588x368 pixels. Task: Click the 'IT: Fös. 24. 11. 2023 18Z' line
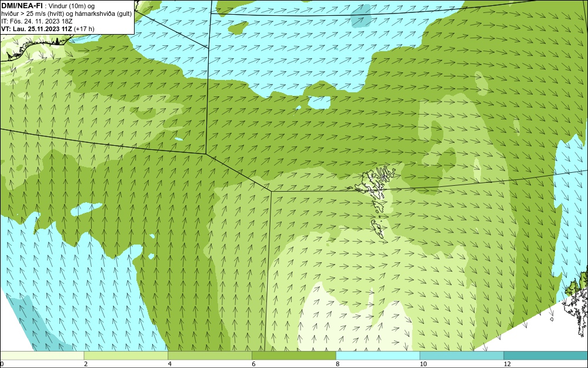tap(36, 21)
